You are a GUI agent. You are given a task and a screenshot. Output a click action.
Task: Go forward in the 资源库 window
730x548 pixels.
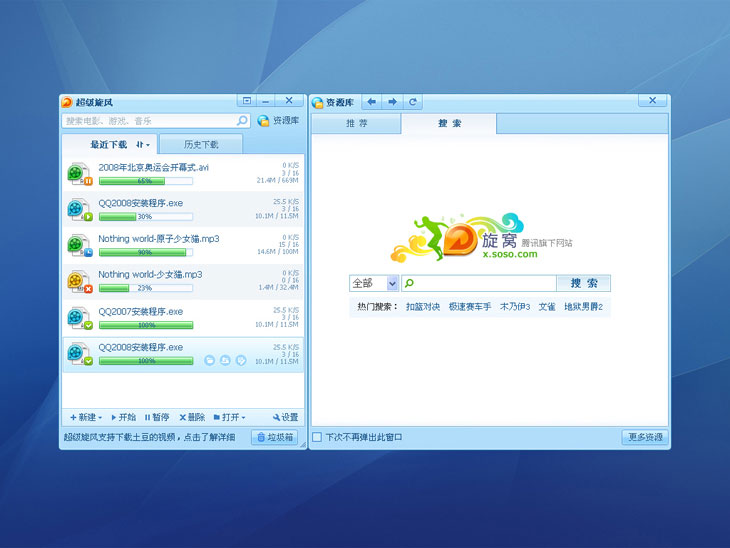tap(392, 101)
